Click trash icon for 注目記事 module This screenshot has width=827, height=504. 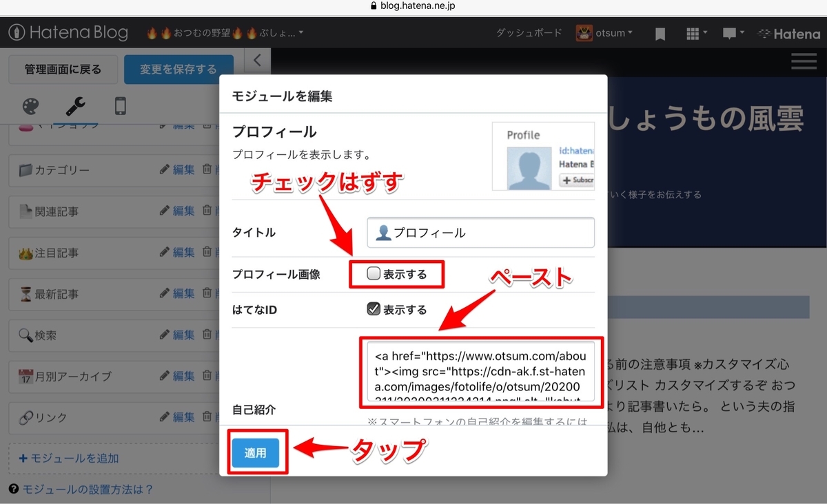click(207, 252)
